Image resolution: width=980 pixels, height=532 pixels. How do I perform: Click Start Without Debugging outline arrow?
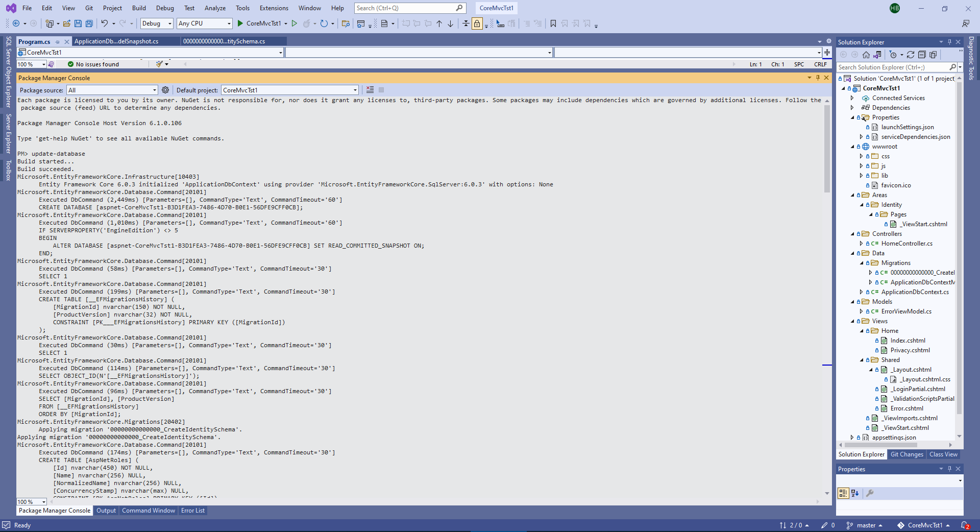click(295, 23)
